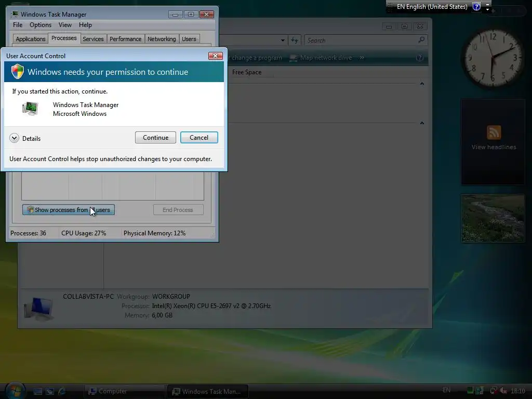532x399 pixels.
Task: Click the sidebar clock gadget
Action: pyautogui.click(x=494, y=58)
